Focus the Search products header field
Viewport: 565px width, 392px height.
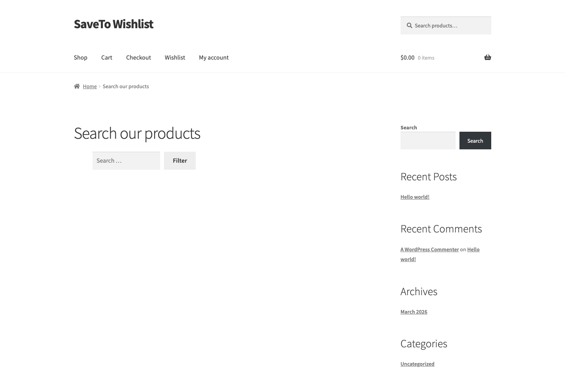(446, 25)
